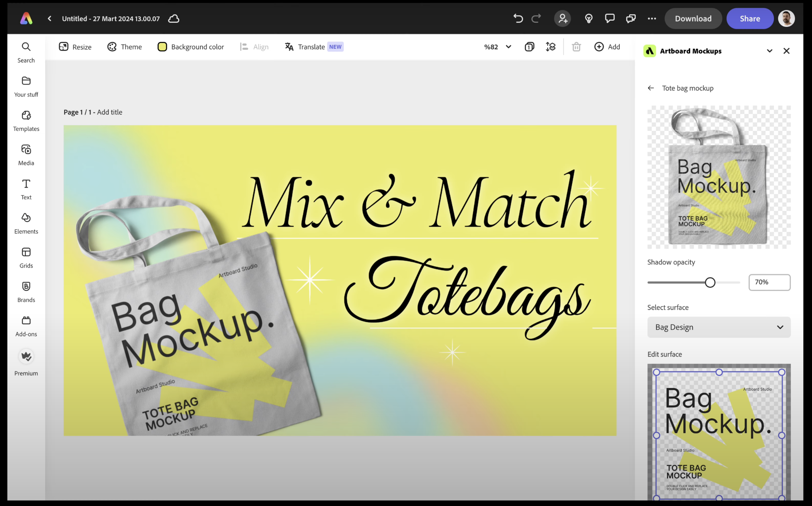Open the Search panel in the sidebar
This screenshot has width=812, height=506.
[x=26, y=53]
